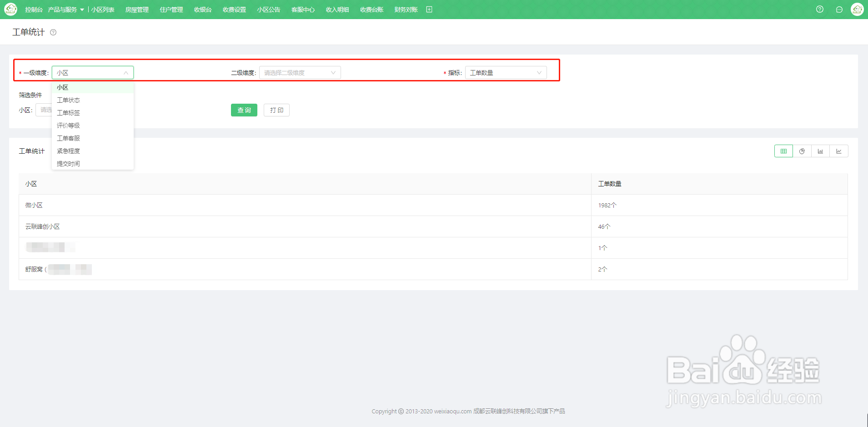Click the green house logo in the top left
Image resolution: width=868 pixels, height=427 pixels.
coord(10,9)
